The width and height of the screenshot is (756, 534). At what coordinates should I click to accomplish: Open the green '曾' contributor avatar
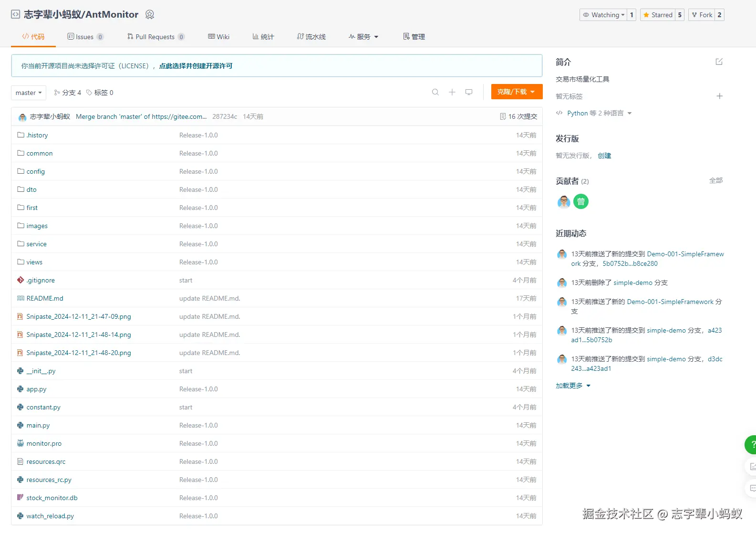pos(581,201)
